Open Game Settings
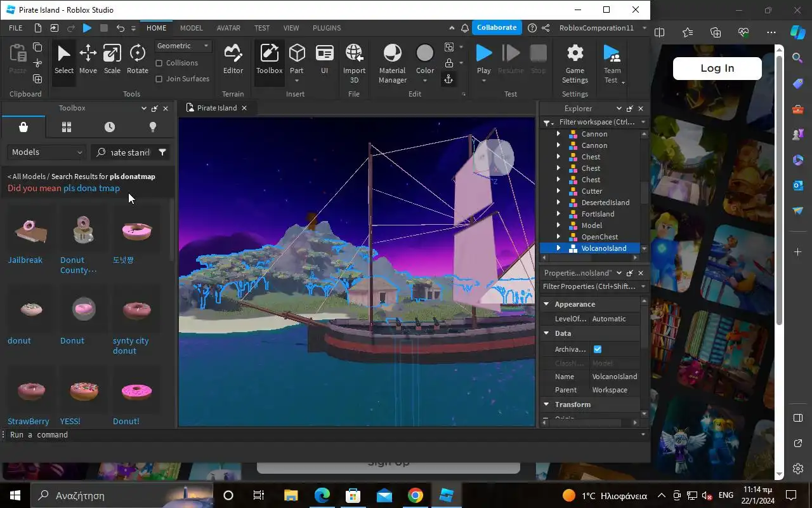812x508 pixels. (575, 63)
